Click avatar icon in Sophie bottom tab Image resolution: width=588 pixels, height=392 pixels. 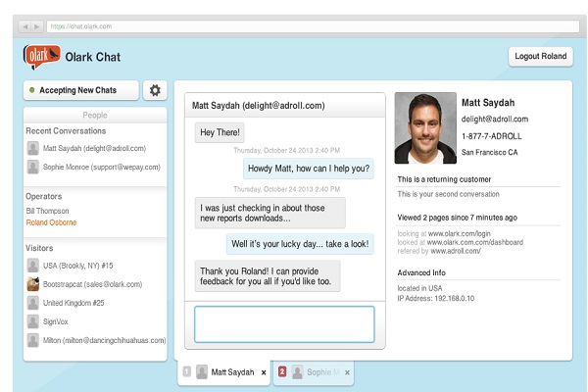(x=298, y=372)
